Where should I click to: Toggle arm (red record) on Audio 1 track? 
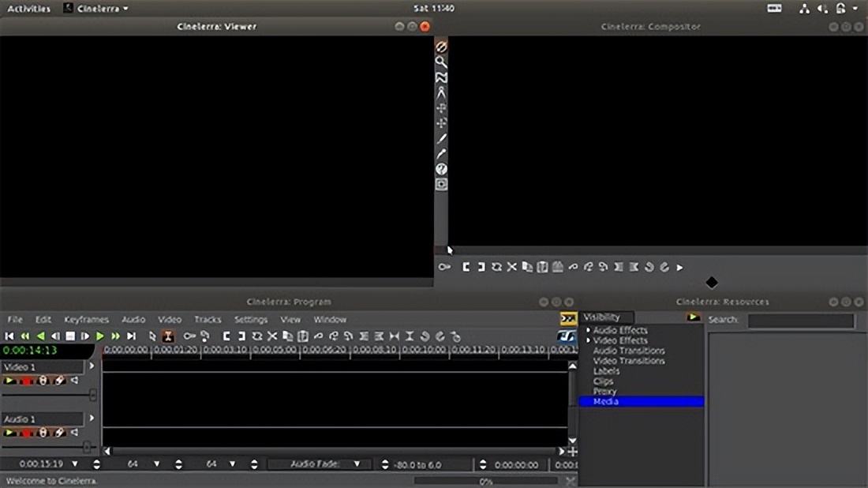(26, 434)
